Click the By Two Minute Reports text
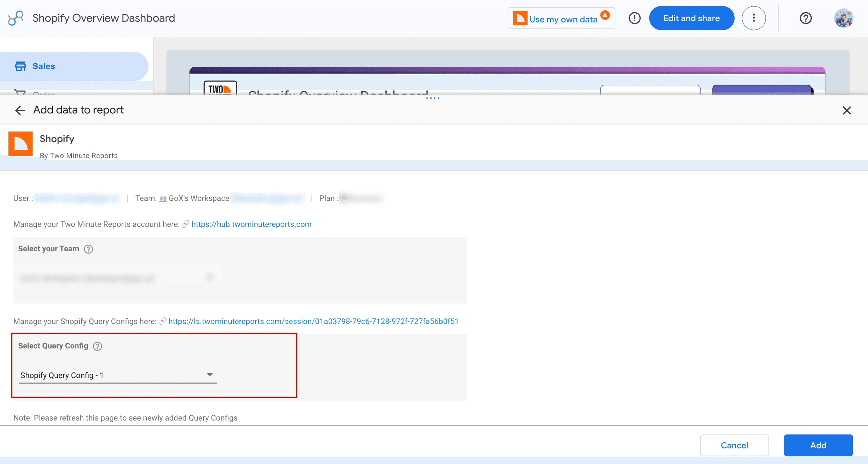 79,156
